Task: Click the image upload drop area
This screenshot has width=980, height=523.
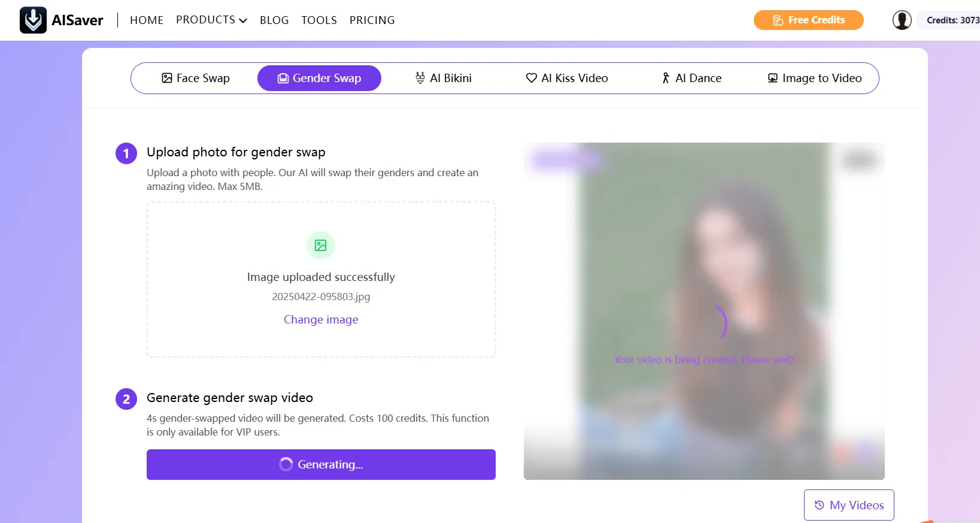Action: click(x=321, y=279)
